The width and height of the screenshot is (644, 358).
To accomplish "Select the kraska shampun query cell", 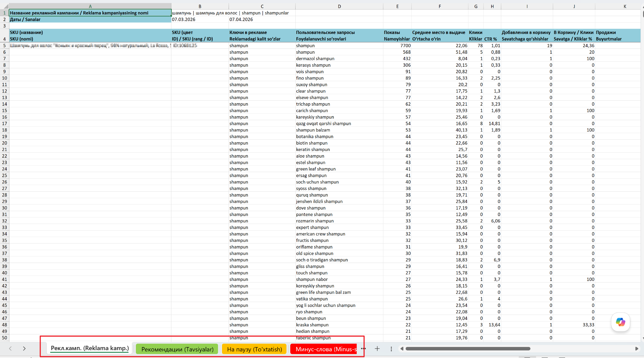I will 339,325.
